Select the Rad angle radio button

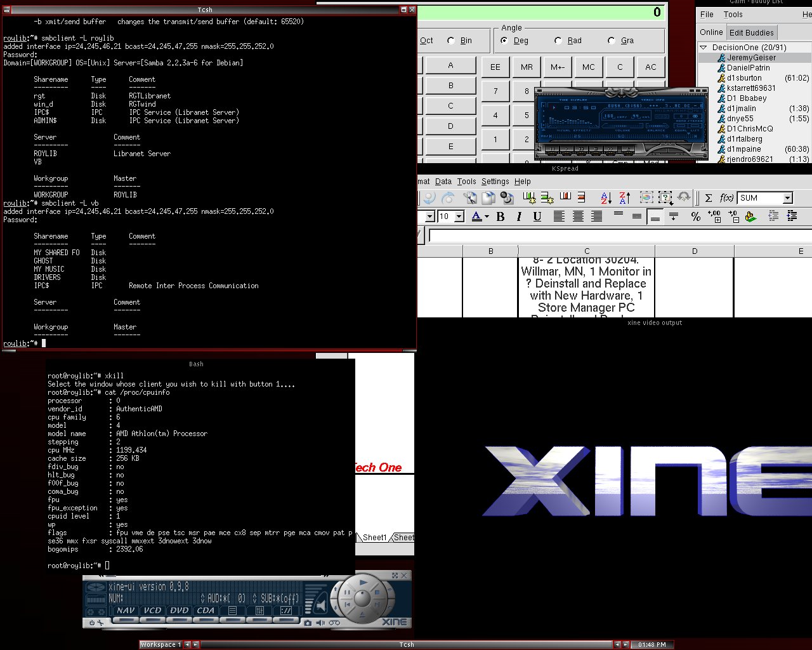558,41
